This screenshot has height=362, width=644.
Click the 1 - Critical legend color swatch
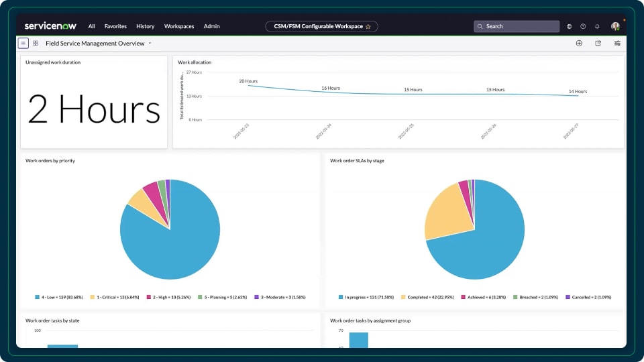point(93,297)
